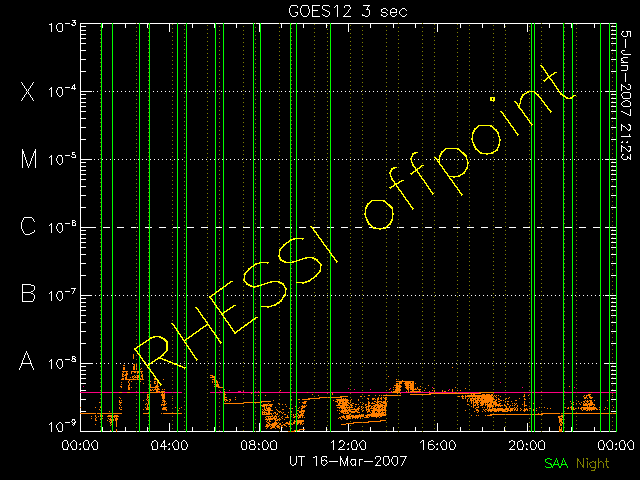
Task: Select the C flare class label
Action: pos(28,226)
